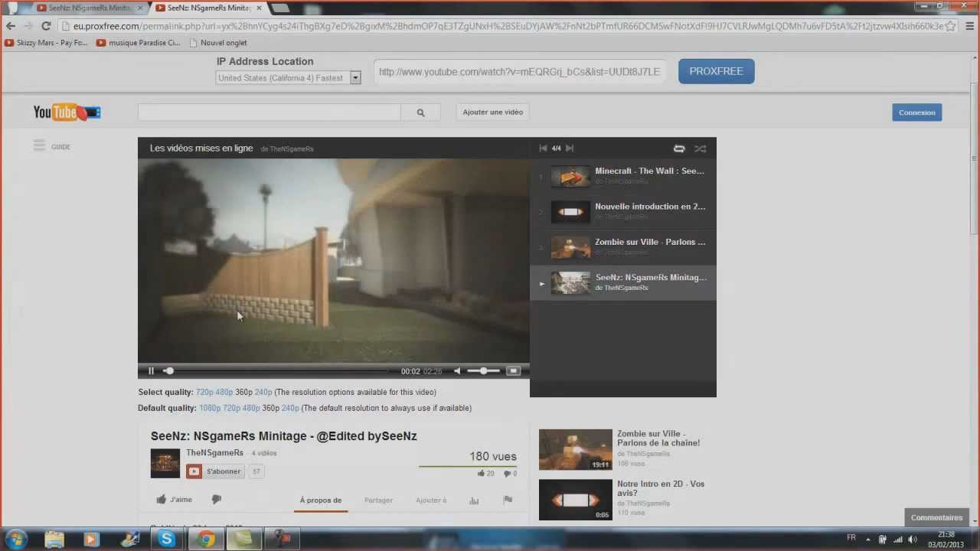Click the YouTube search magnifier button
This screenshot has width=980, height=551.
(420, 112)
